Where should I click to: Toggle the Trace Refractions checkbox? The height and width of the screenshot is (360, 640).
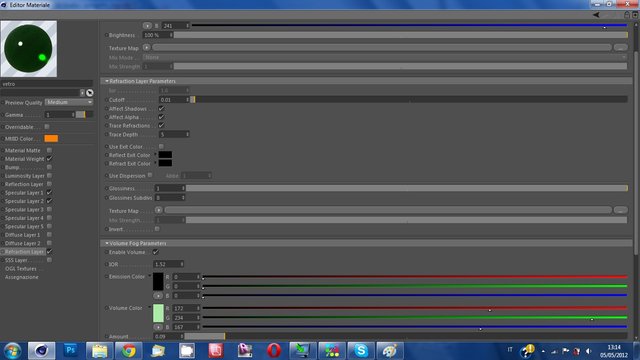(161, 125)
